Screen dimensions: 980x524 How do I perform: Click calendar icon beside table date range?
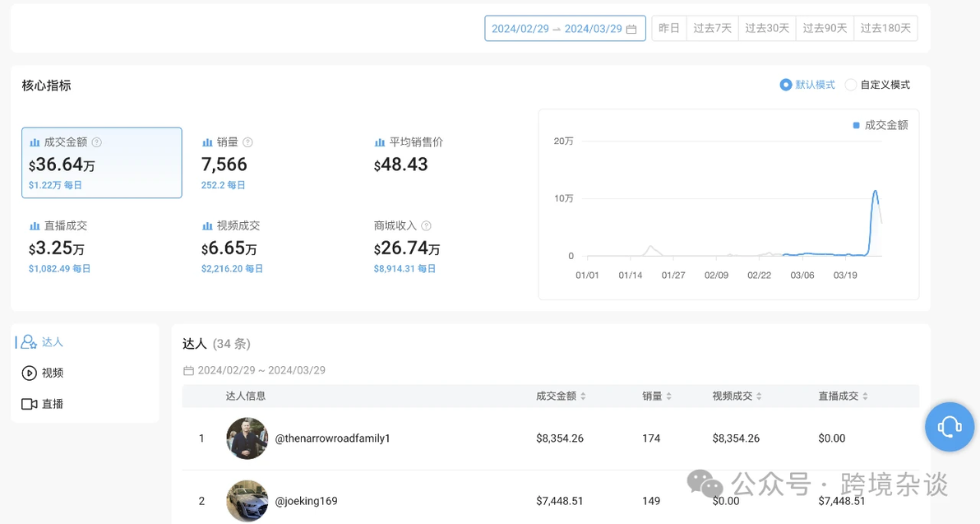coord(188,371)
